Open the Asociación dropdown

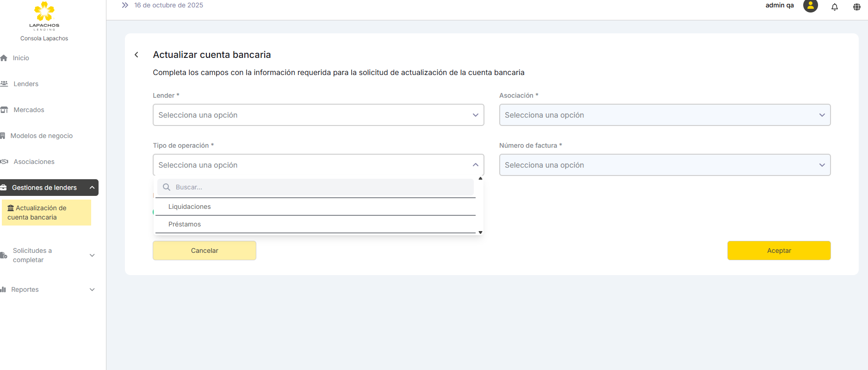coord(664,115)
